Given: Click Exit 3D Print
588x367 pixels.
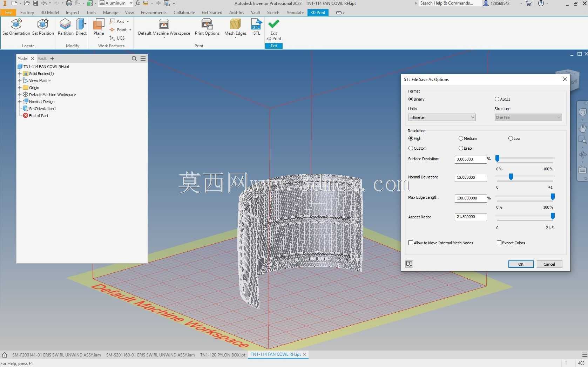Looking at the screenshot, I should [x=274, y=30].
